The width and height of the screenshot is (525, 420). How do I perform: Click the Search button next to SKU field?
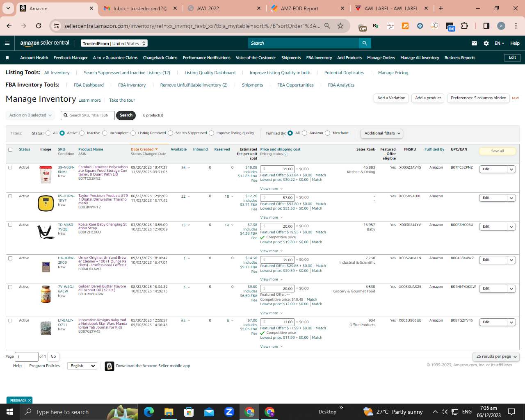point(126,115)
